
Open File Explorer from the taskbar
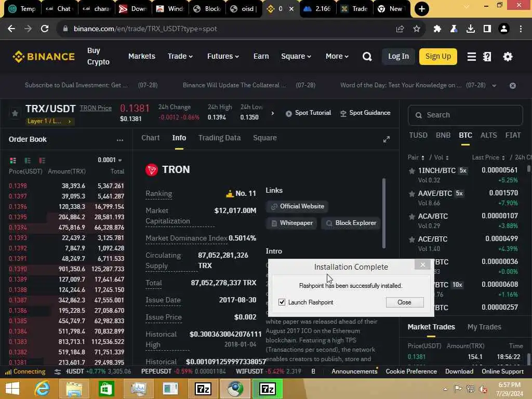[x=74, y=389]
